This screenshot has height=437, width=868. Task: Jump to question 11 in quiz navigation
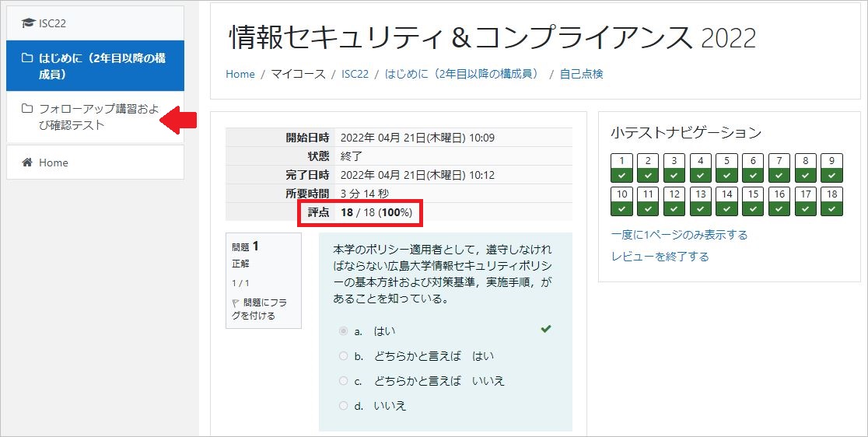[648, 201]
